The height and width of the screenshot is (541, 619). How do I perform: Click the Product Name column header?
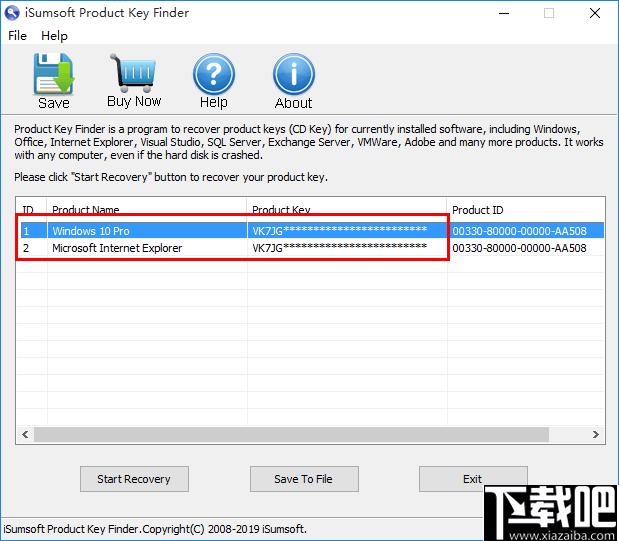point(147,210)
